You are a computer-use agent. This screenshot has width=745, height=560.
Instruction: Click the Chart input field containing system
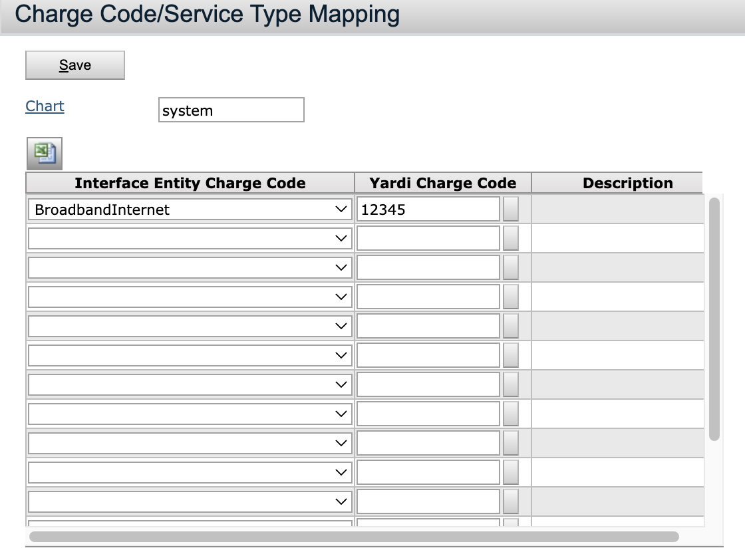point(231,110)
